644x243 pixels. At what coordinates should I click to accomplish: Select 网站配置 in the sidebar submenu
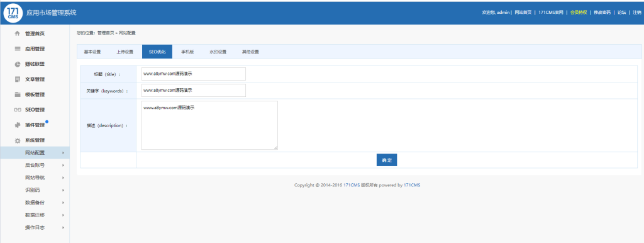coord(35,152)
